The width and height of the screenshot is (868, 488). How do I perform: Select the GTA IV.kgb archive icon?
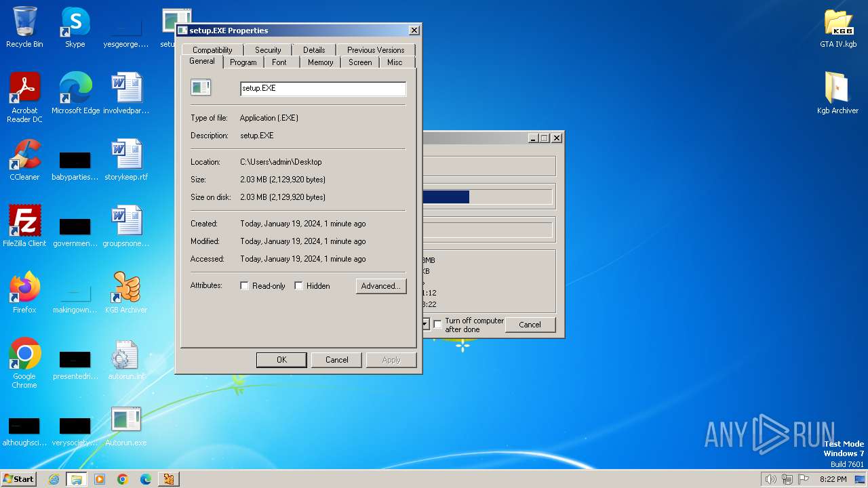point(838,27)
